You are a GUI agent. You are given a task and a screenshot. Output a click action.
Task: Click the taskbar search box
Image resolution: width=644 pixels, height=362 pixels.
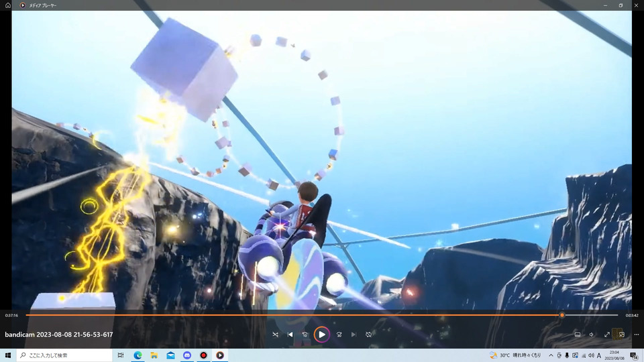tap(64, 355)
